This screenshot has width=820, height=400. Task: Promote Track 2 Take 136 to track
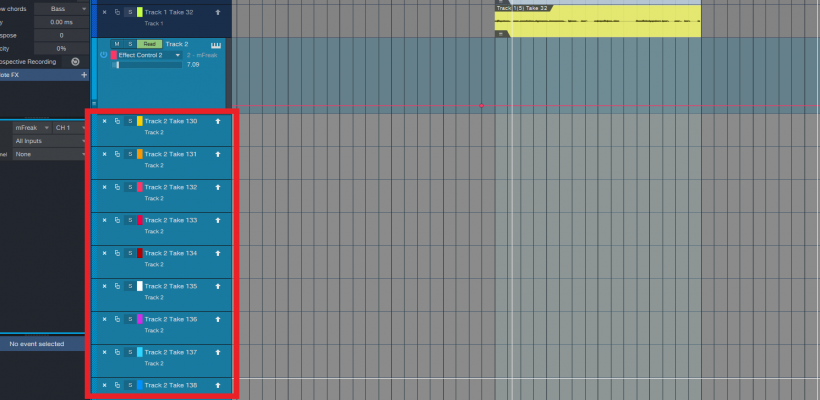click(x=218, y=319)
